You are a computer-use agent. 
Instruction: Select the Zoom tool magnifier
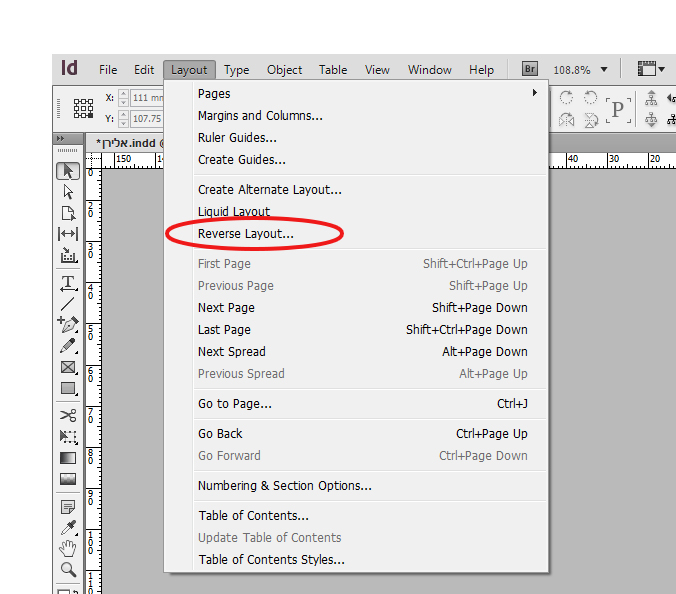coord(68,569)
